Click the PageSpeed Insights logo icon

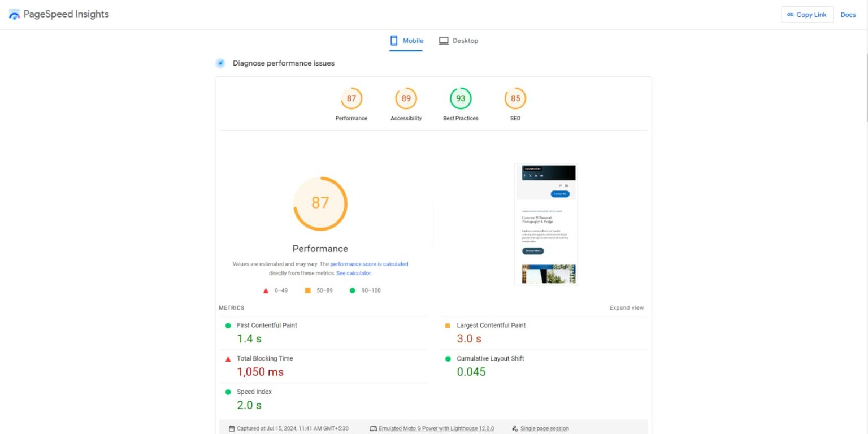14,15
